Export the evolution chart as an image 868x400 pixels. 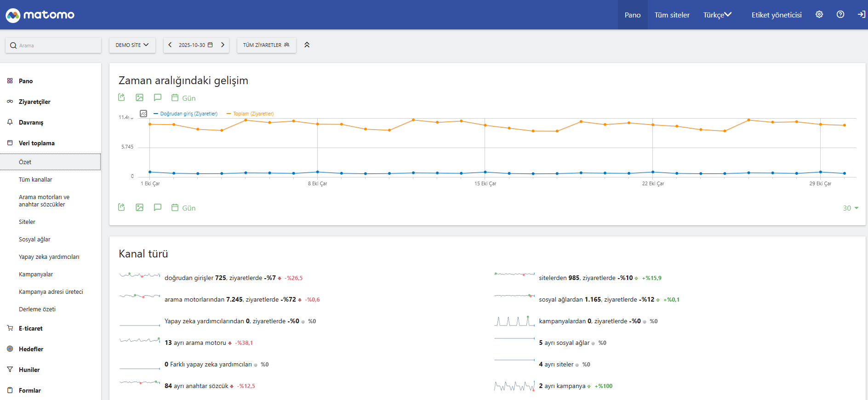[x=140, y=97]
